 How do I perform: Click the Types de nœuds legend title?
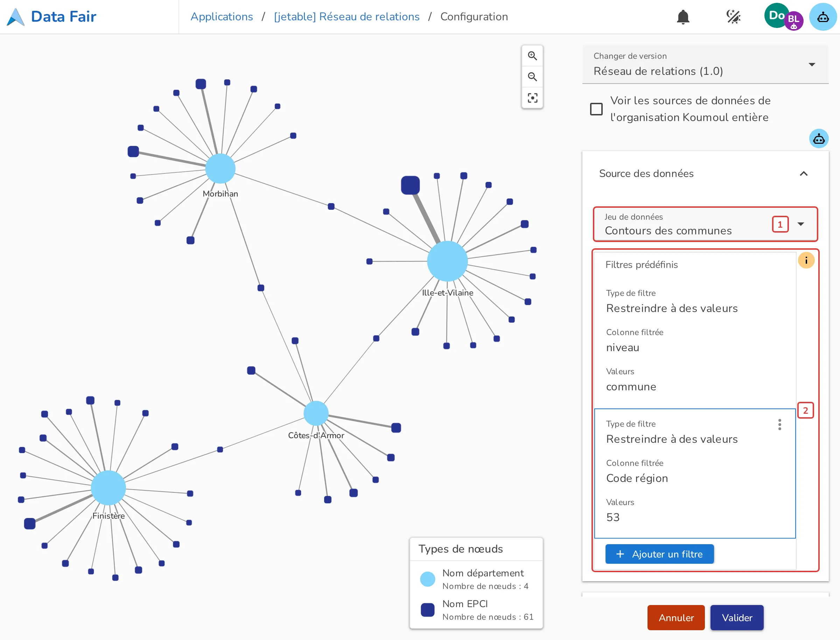(460, 549)
